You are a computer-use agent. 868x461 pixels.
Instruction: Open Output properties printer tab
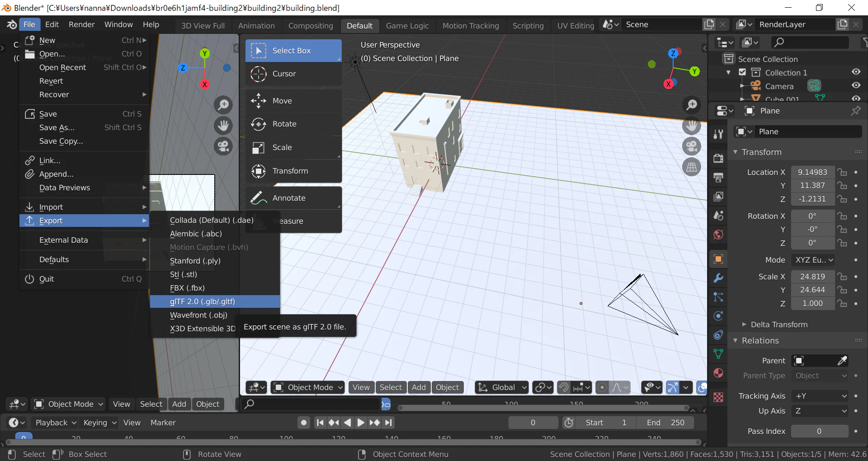tap(718, 177)
